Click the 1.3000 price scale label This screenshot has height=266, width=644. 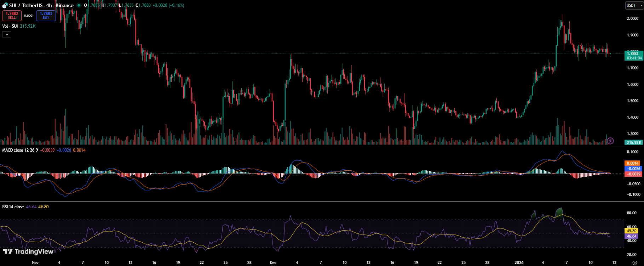pos(633,134)
